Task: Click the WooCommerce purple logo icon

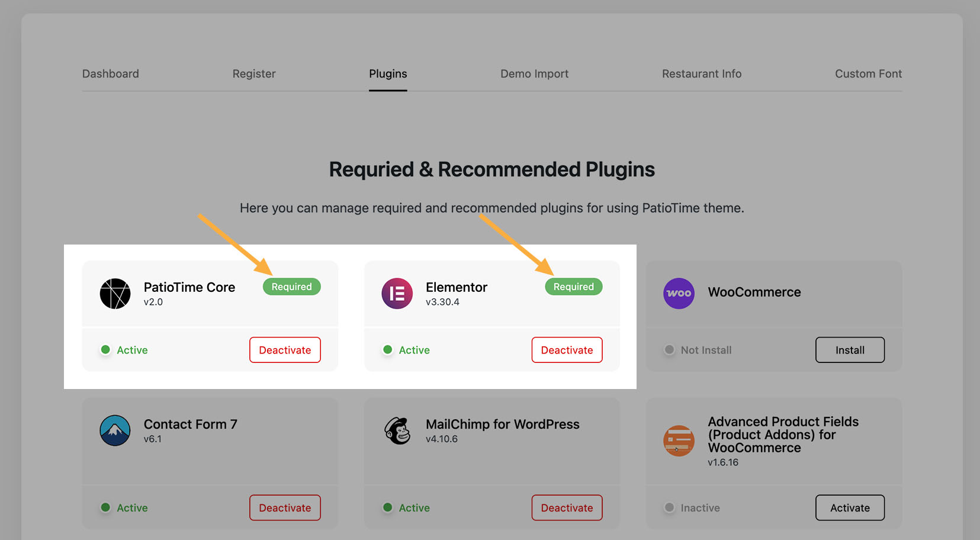Action: click(679, 294)
